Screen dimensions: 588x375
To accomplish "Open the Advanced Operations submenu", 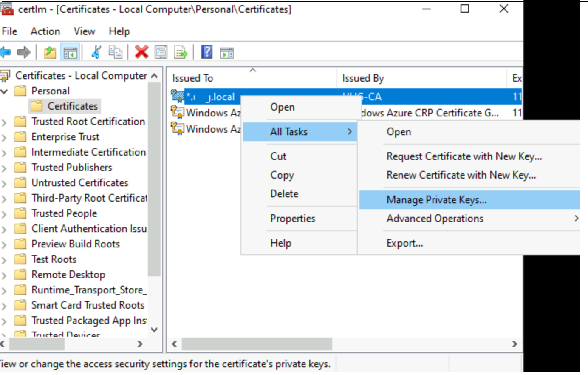I will coord(435,218).
